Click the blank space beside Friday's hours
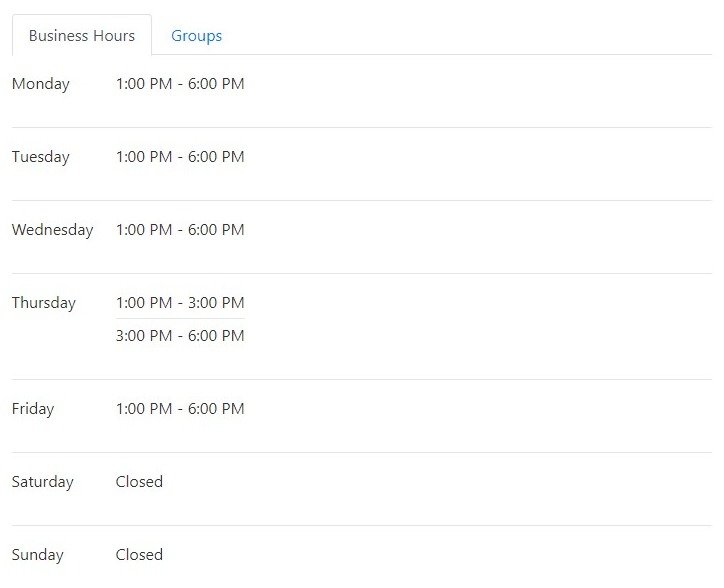The image size is (724, 588). pos(478,409)
